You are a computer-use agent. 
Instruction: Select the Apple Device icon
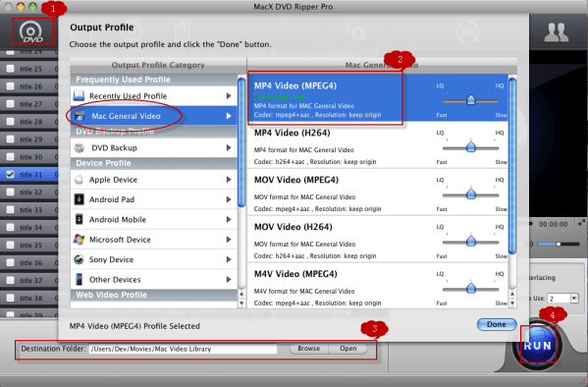[x=80, y=180]
